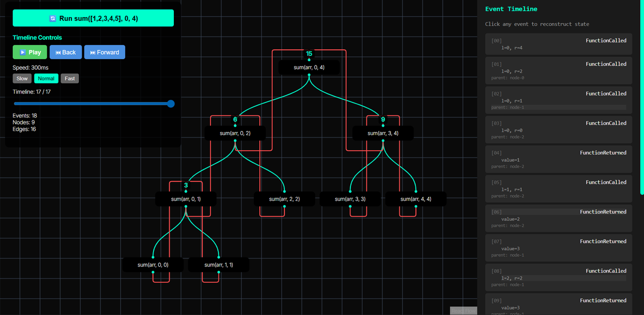Image resolution: width=644 pixels, height=315 pixels.
Task: Click the return value 15 above root
Action: pyautogui.click(x=309, y=54)
